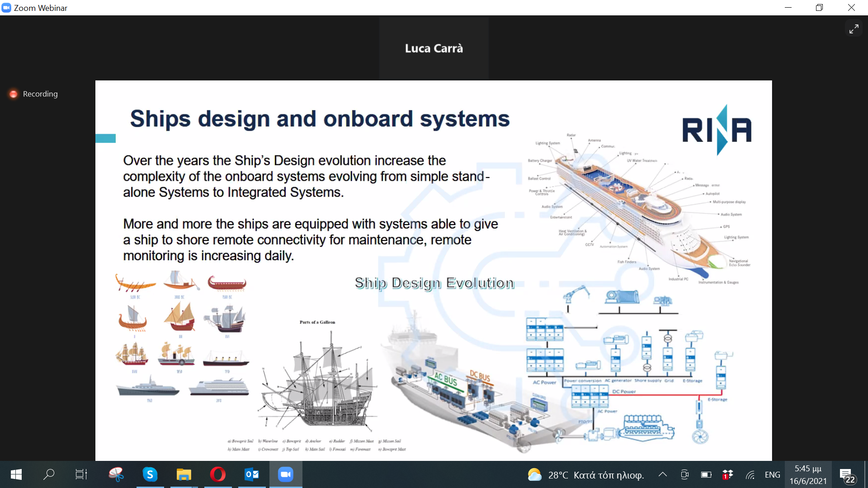Open the Wi-Fi network settings icon

(750, 474)
